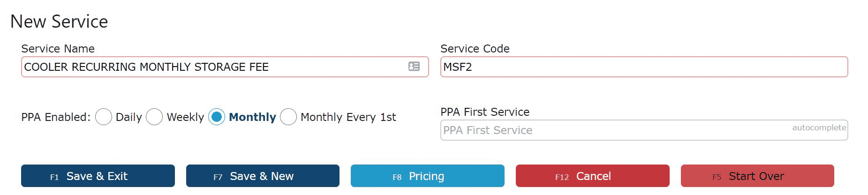868x195 pixels.
Task: Choose the Weekly PPA radio option
Action: point(154,117)
